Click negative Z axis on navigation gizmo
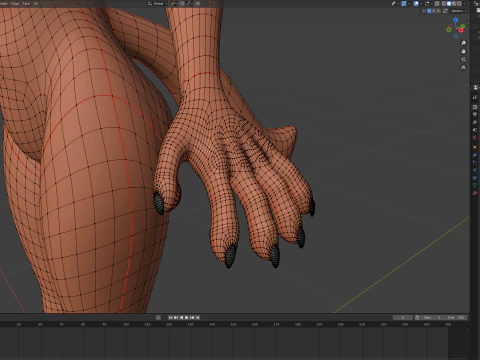Viewport: 480px width, 360px height. (x=456, y=36)
